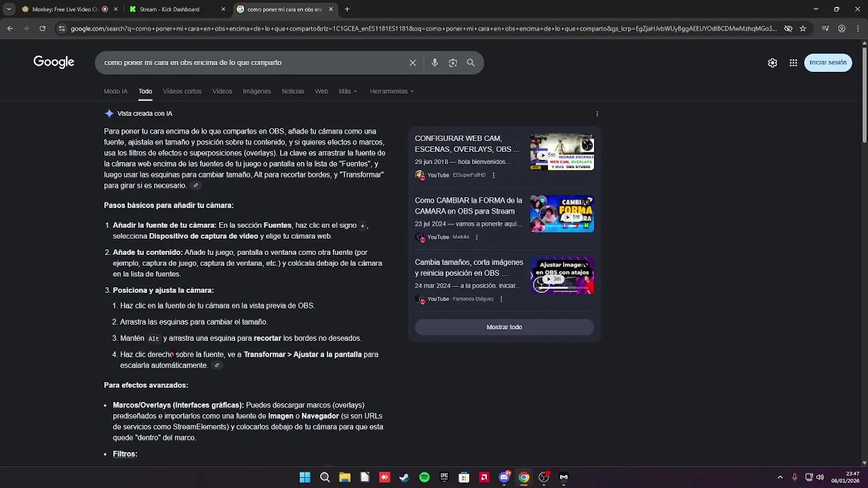The width and height of the screenshot is (868, 488).
Task: Click the 'Pasos básicos para añadir tu cámara:' heading
Action: [168, 205]
